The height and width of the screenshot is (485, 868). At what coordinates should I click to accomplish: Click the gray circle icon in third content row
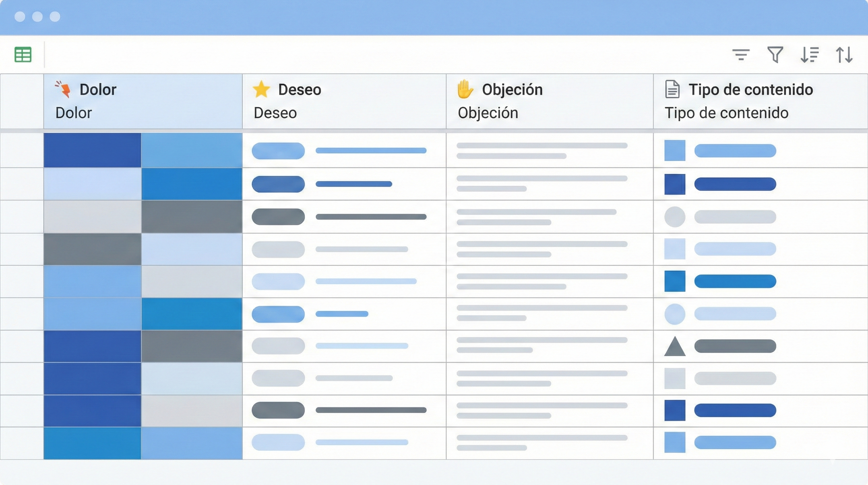(x=675, y=217)
